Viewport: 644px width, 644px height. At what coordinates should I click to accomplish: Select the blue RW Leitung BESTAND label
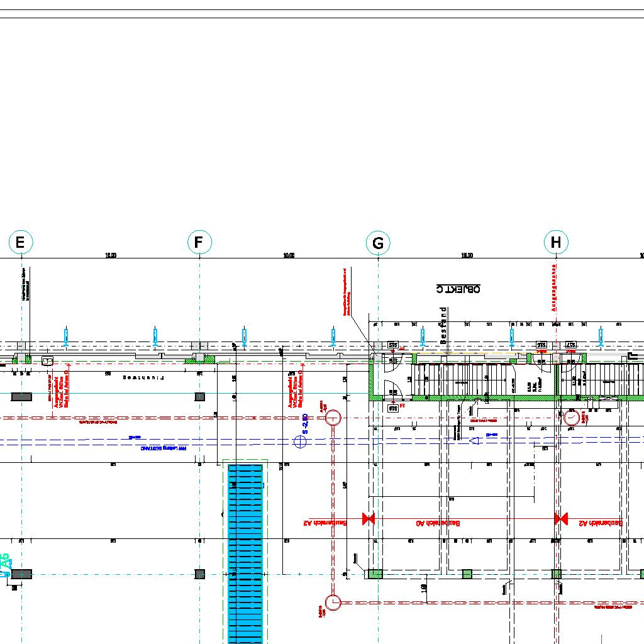(x=164, y=449)
